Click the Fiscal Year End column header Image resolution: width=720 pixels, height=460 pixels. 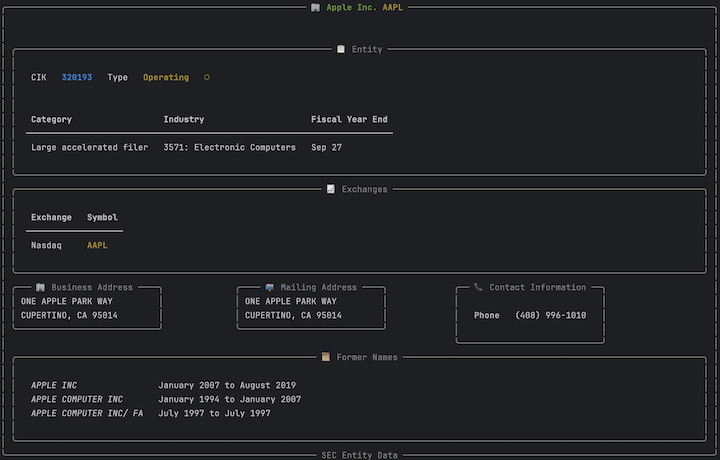pyautogui.click(x=349, y=119)
